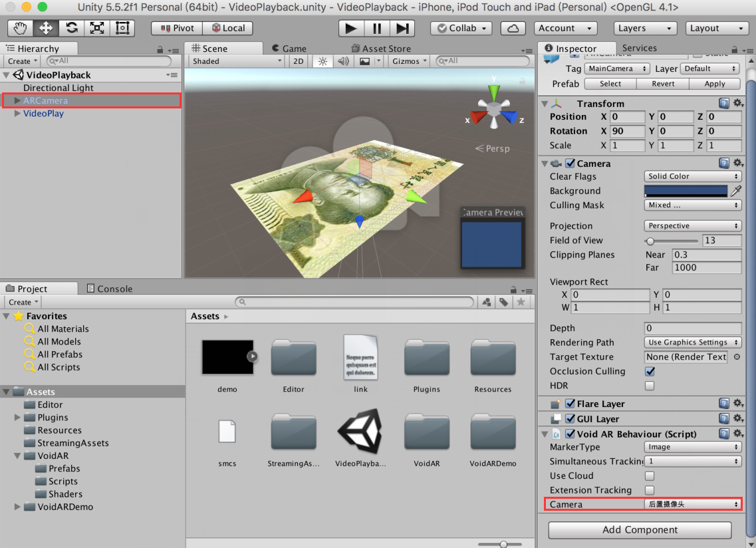756x548 pixels.
Task: Click the Transform component gear icon
Action: coord(737,102)
